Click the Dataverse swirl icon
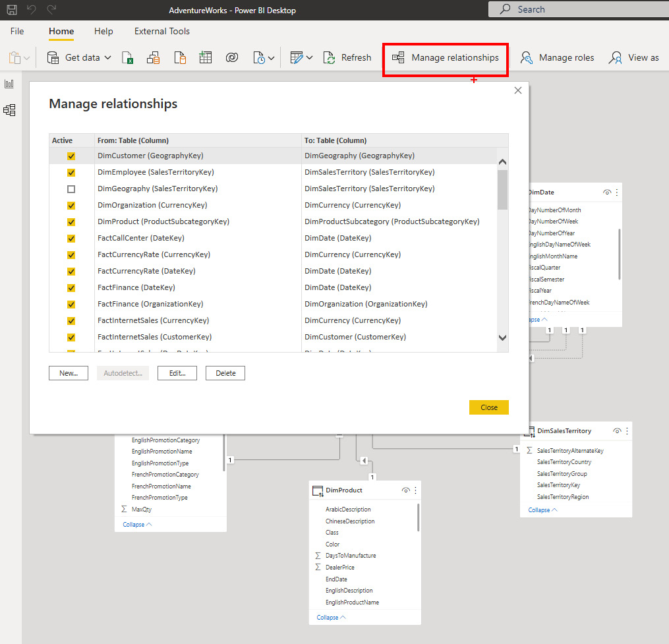669x644 pixels. (x=231, y=58)
